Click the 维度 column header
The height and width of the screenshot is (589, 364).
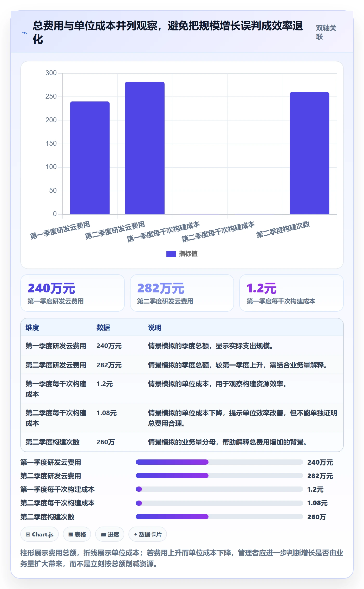pyautogui.click(x=32, y=328)
